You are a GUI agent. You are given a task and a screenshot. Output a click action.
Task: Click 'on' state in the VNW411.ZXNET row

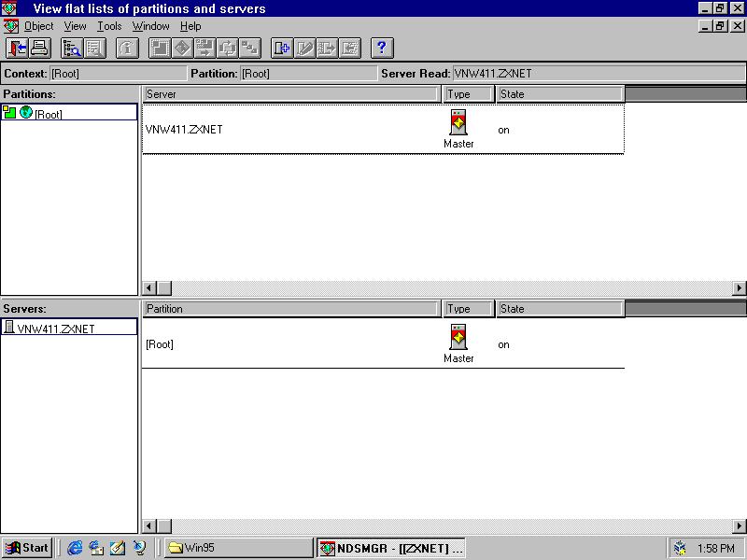pyautogui.click(x=503, y=130)
